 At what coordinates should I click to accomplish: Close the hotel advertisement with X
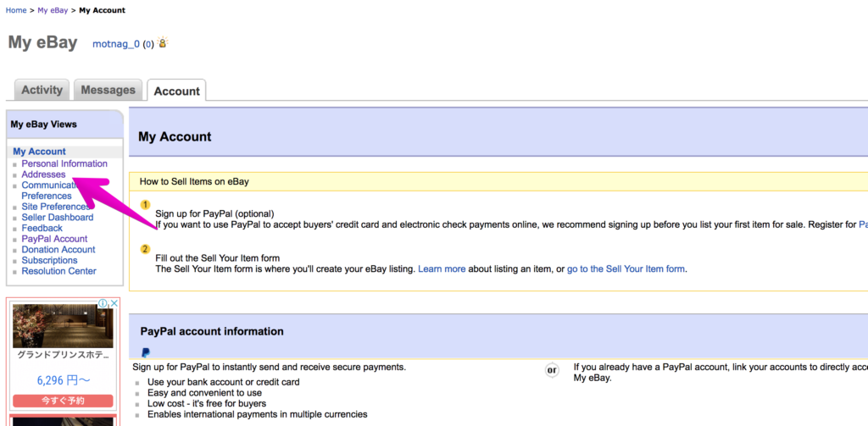pyautogui.click(x=113, y=303)
